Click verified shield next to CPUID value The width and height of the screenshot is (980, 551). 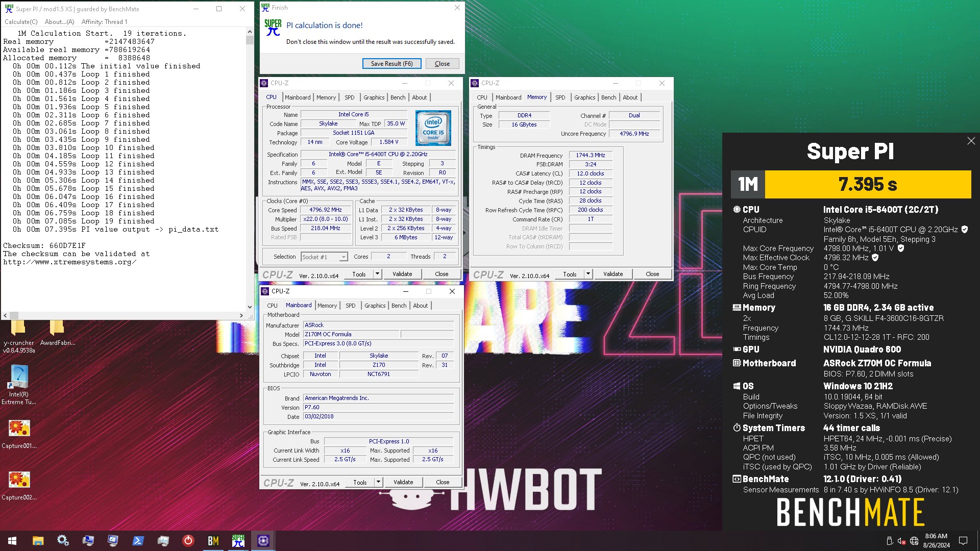pos(965,230)
